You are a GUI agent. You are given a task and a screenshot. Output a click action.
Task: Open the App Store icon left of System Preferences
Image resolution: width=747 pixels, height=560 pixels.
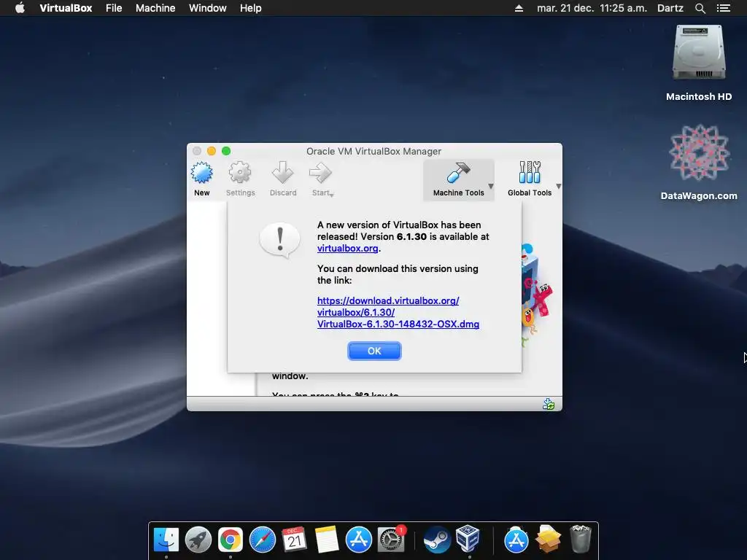[x=358, y=540]
